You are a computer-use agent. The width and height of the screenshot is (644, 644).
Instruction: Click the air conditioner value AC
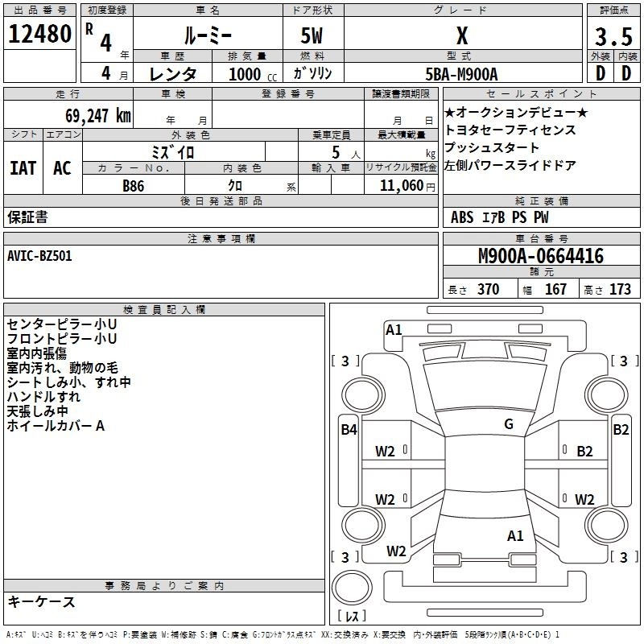tap(62, 168)
